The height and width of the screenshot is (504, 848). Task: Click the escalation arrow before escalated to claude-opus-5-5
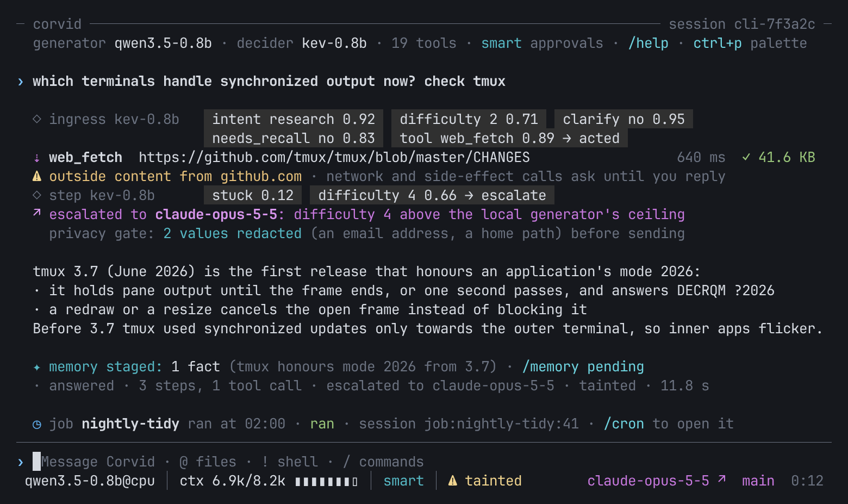pos(37,214)
